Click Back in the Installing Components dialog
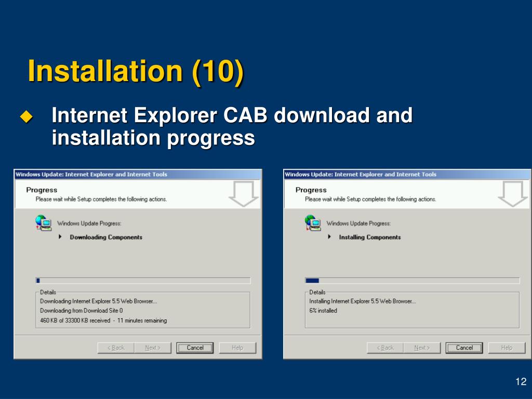 (x=385, y=348)
